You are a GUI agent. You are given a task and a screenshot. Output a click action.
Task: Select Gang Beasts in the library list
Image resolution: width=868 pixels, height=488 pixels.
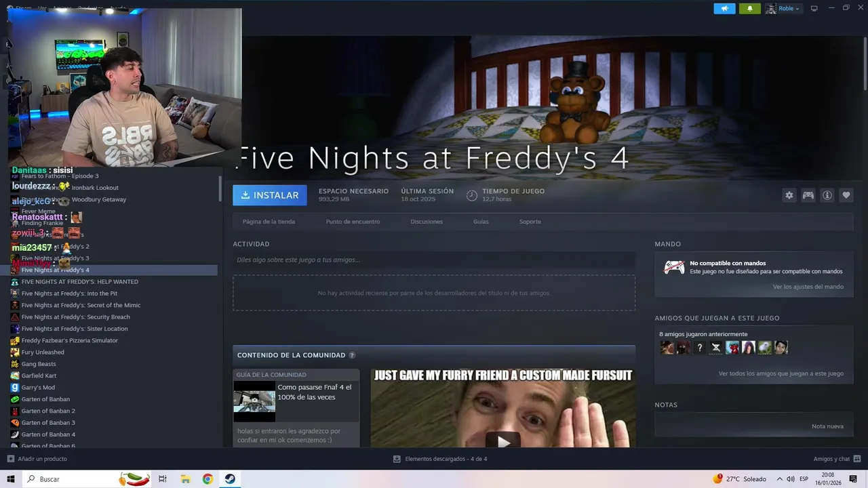click(39, 364)
